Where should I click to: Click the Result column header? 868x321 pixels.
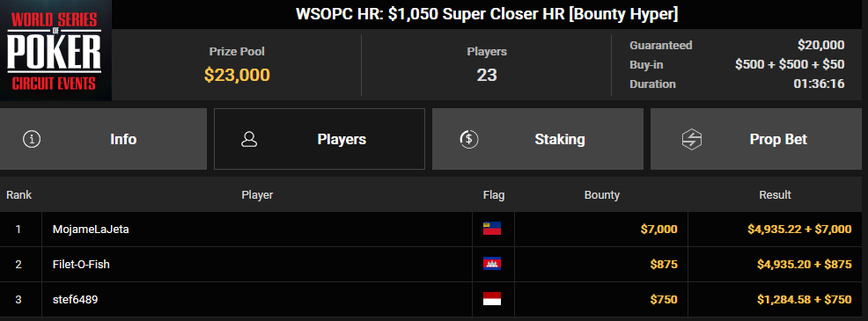click(775, 195)
